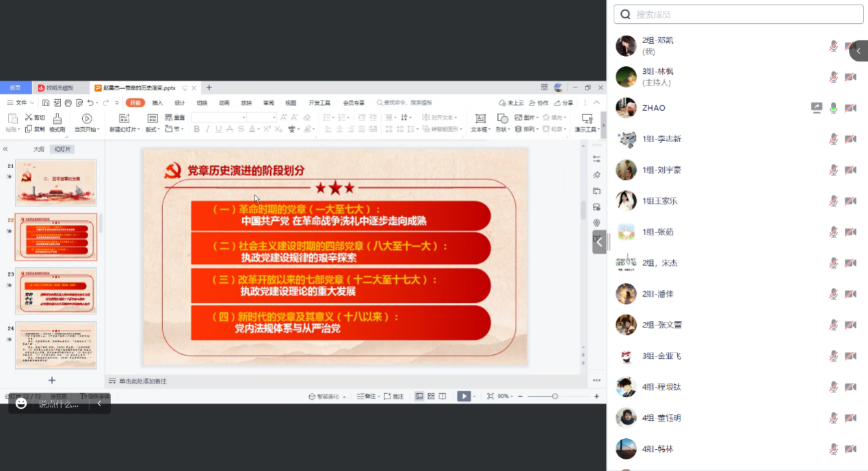Viewport: 868px width, 471px height.
Task: Click the print icon in quick access toolbar
Action: click(x=68, y=103)
